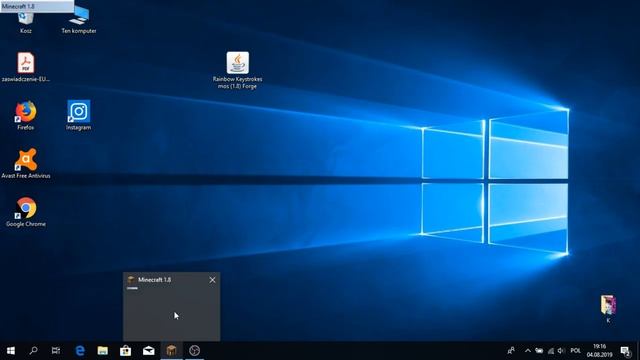This screenshot has width=640, height=360.
Task: Click Show desktop sliver at taskbar end
Action: click(638, 351)
